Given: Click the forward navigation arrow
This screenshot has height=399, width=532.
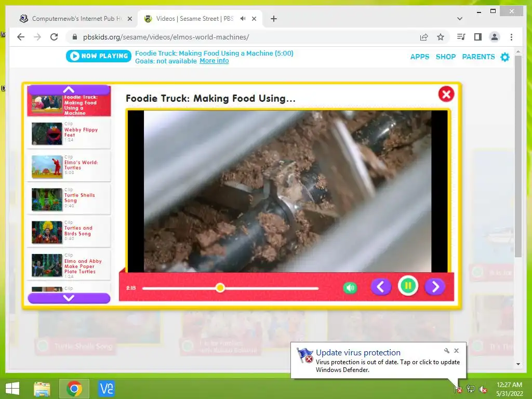Looking at the screenshot, I should (x=37, y=37).
